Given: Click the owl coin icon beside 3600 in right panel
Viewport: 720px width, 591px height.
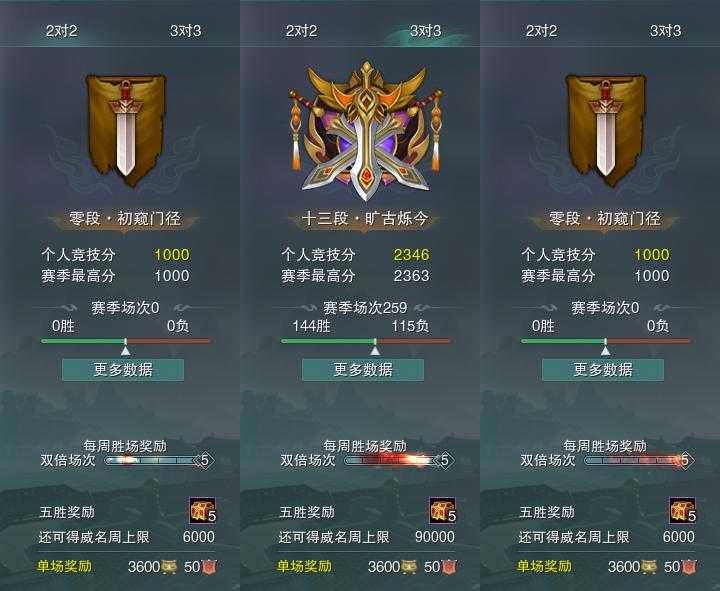Looking at the screenshot, I should [x=649, y=567].
